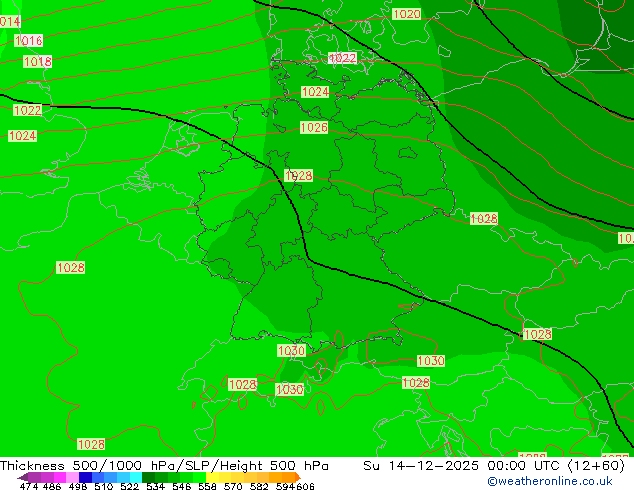Click the chart title 'Thickness 500/1000 hPa/SLP/Height 500 hPa'
Screen dimensions: 634x490
point(164,466)
